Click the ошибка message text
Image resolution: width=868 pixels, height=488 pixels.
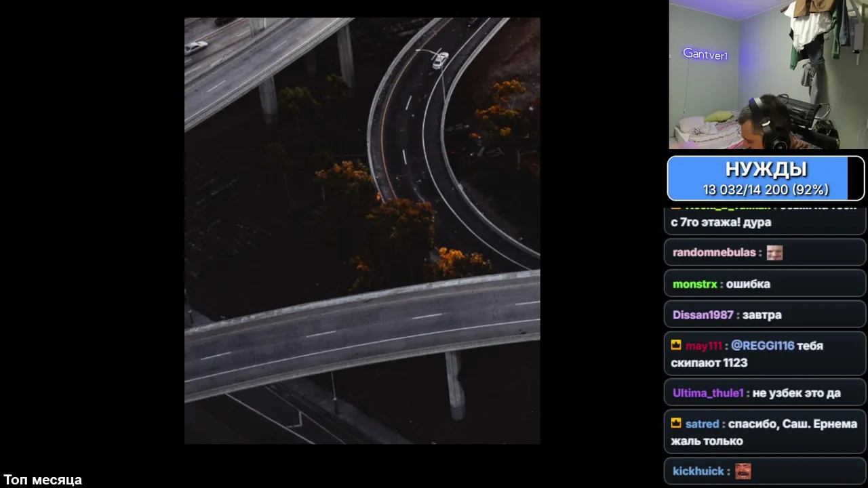coord(748,284)
